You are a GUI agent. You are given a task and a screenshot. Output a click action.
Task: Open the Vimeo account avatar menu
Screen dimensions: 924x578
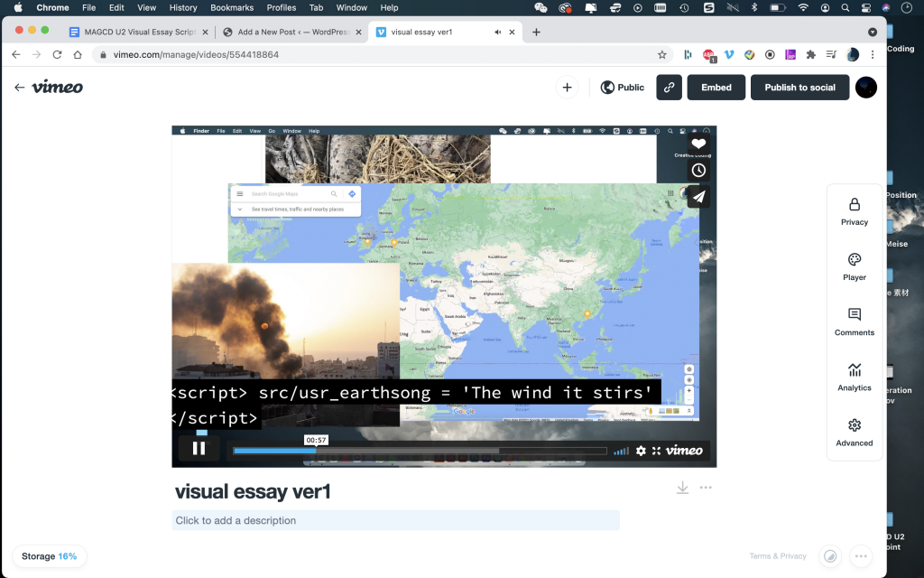[865, 88]
